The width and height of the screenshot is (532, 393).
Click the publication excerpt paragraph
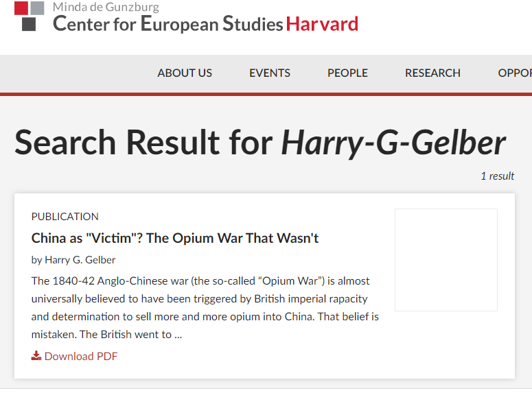205,308
